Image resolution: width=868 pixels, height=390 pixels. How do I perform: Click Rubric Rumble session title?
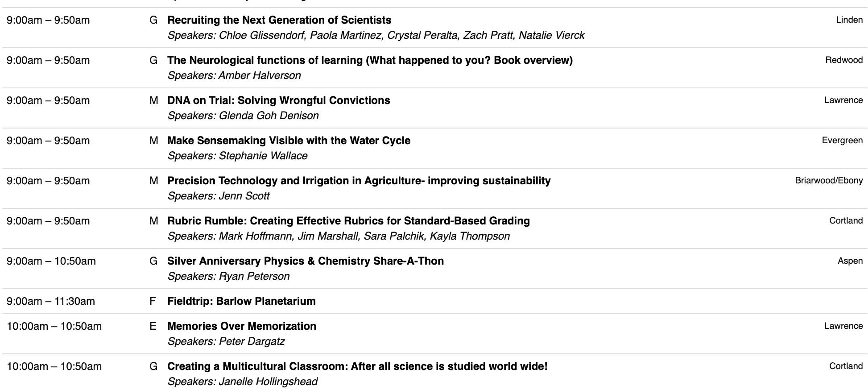[348, 221]
